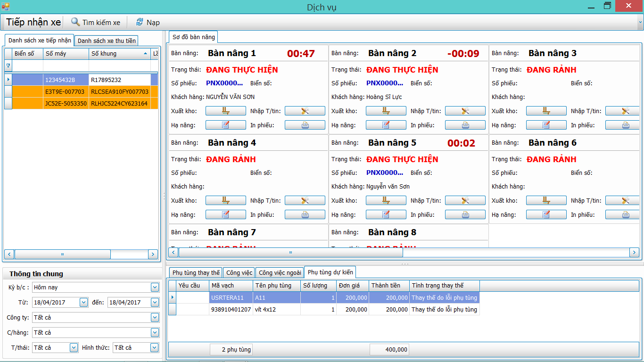Click the Tìm kiếm xe magnifier toolbar icon
The width and height of the screenshot is (644, 362).
pos(75,22)
